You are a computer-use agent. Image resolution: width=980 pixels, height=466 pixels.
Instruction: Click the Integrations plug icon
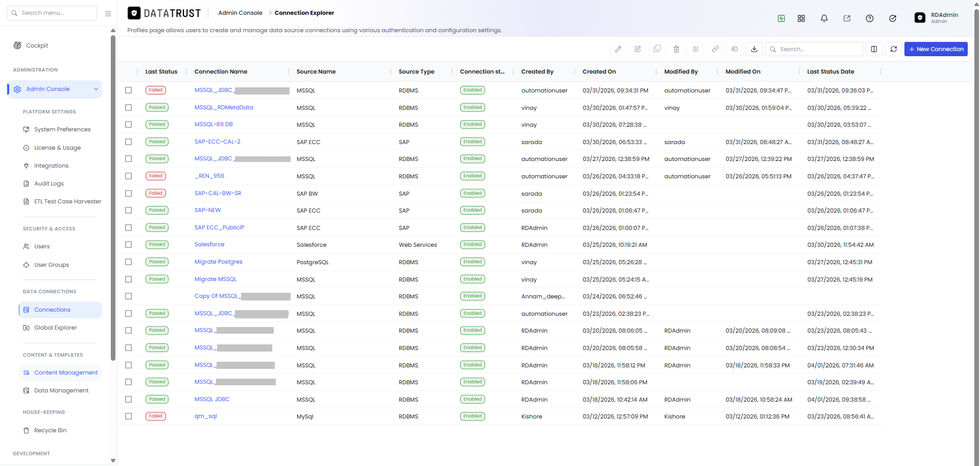point(26,166)
